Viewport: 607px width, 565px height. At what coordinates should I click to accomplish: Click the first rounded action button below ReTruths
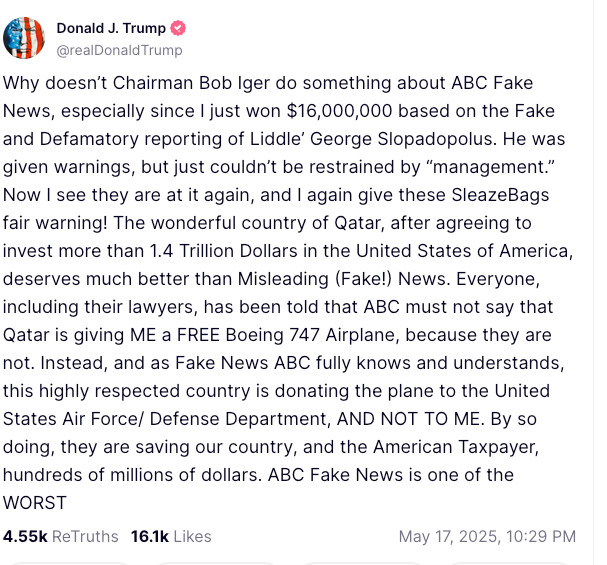(72, 563)
